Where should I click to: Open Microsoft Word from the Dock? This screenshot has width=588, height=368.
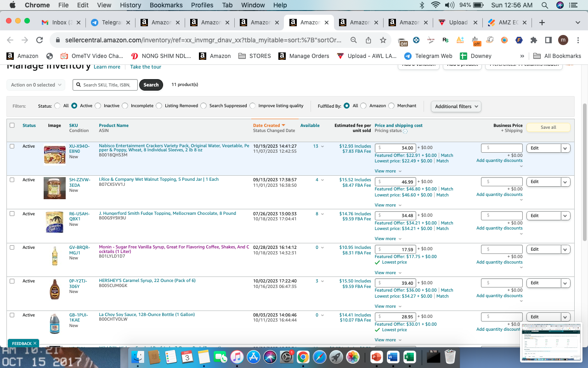pyautogui.click(x=393, y=356)
